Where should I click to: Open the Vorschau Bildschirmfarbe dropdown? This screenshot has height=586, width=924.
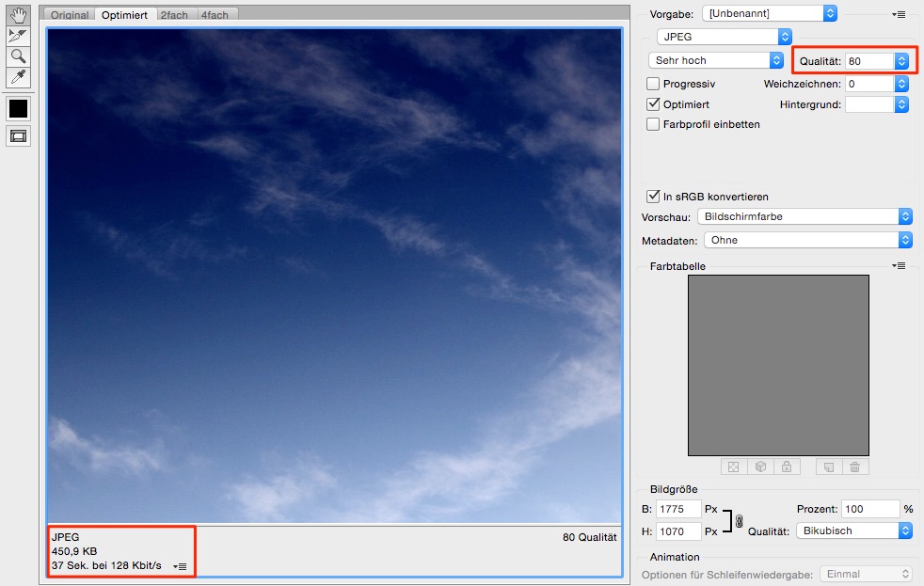pos(805,216)
